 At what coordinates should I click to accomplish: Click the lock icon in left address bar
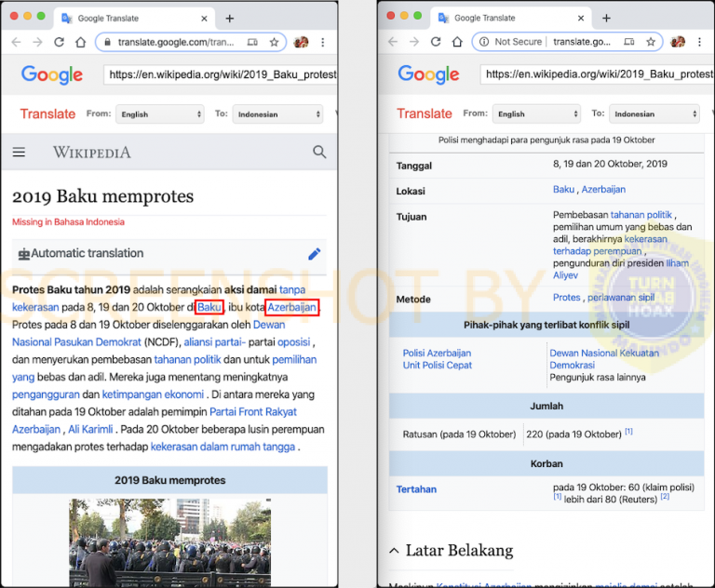[x=108, y=42]
